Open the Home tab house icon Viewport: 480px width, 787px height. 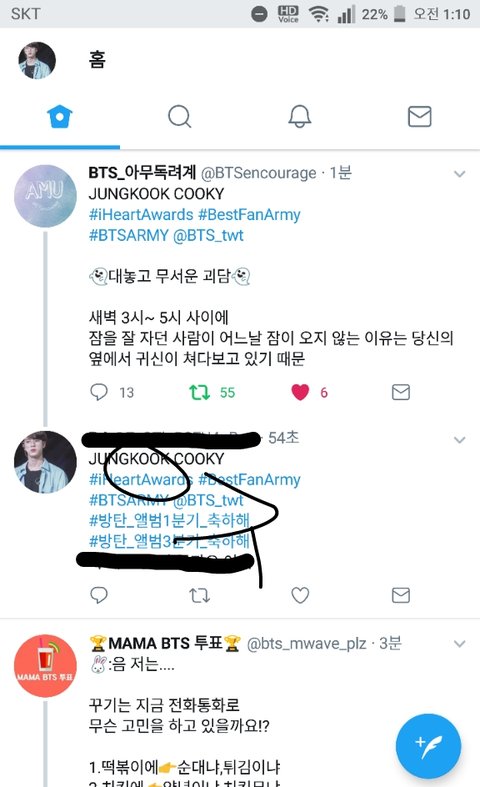pos(60,116)
